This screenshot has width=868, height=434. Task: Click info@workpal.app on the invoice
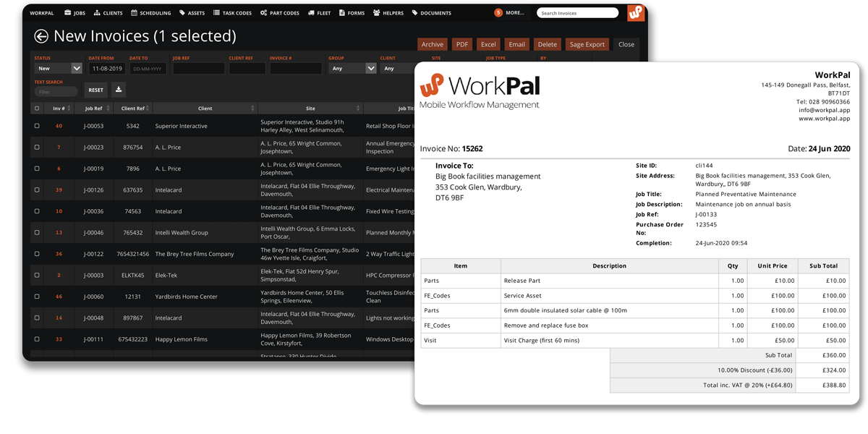(x=824, y=110)
